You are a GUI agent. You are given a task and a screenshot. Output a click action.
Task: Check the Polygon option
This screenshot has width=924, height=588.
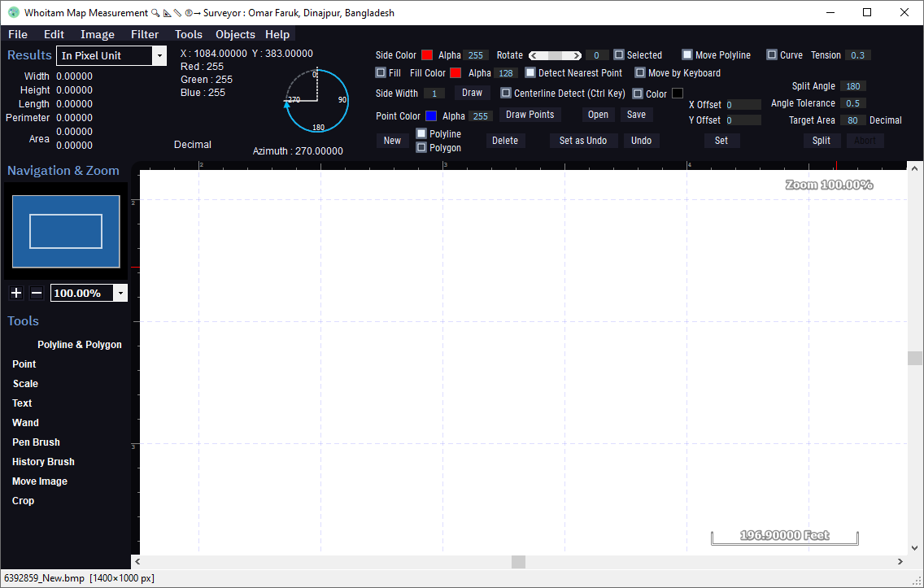421,148
